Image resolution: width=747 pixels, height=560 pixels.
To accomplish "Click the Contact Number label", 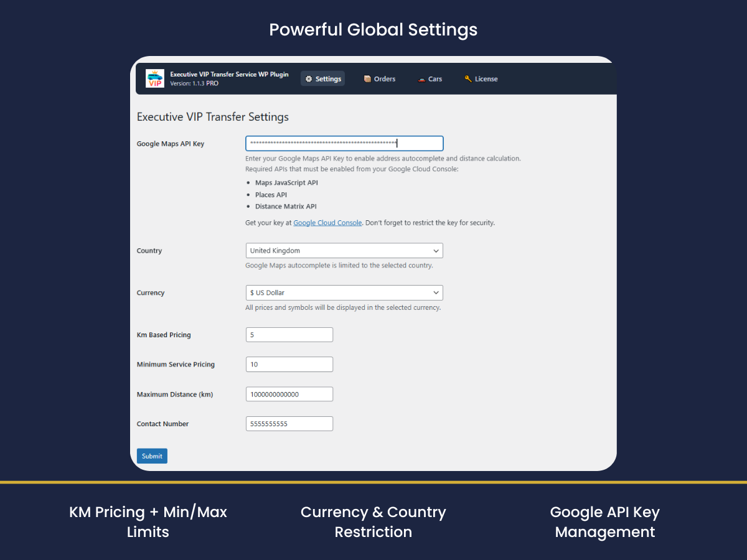I will click(x=162, y=424).
